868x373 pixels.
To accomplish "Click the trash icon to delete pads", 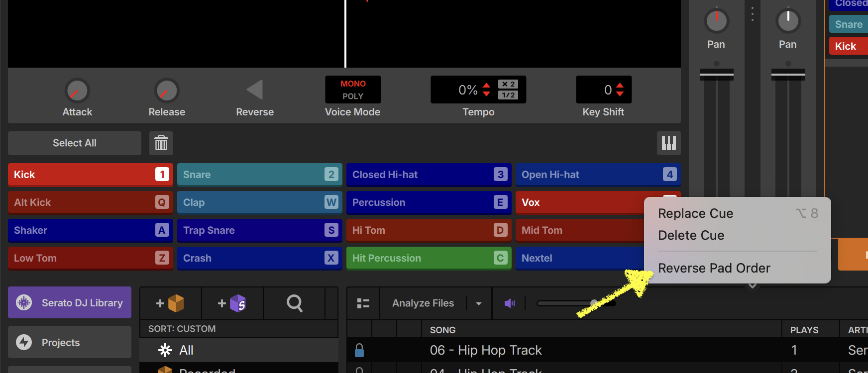I will click(x=161, y=143).
